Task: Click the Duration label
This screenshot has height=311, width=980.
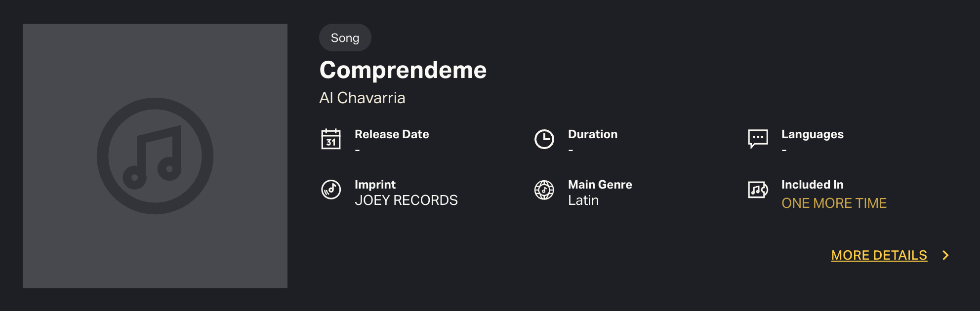Action: click(x=593, y=134)
